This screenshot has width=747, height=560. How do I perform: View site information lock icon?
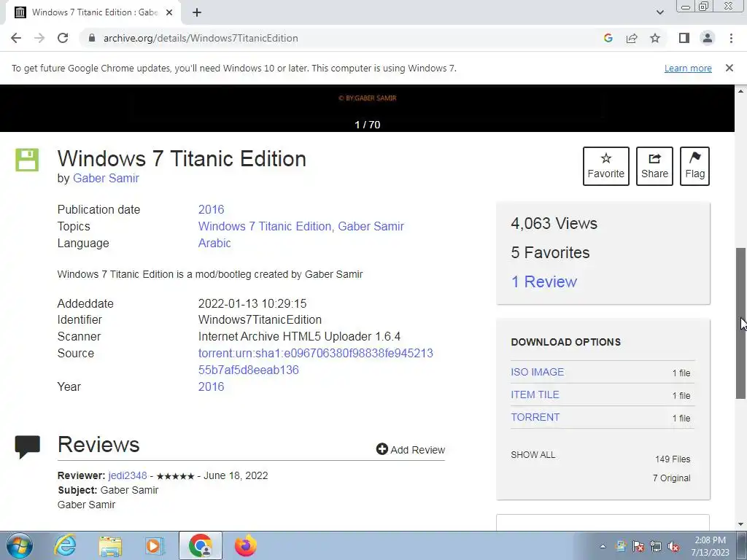coord(93,38)
